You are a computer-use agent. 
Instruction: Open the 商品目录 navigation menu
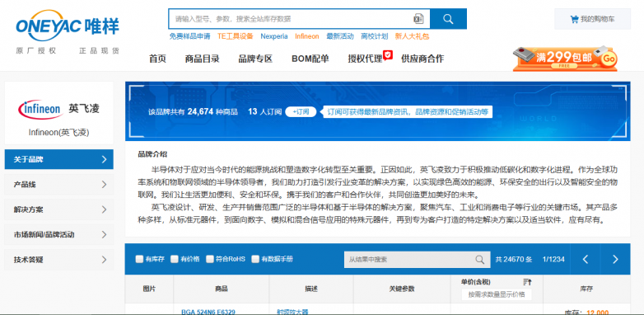202,59
